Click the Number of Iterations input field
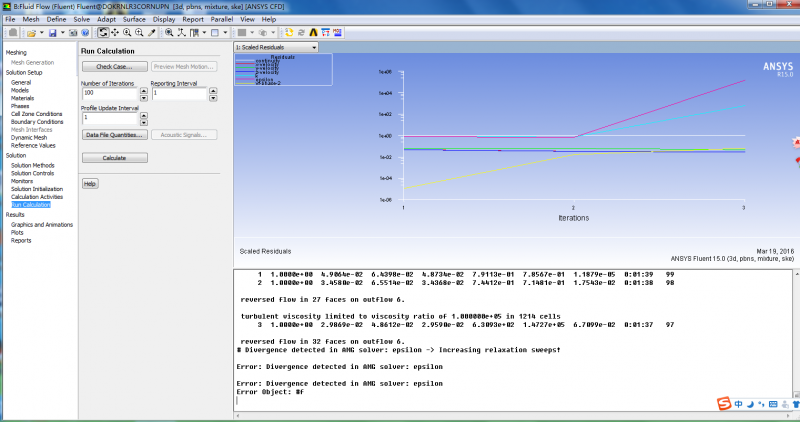 point(109,94)
